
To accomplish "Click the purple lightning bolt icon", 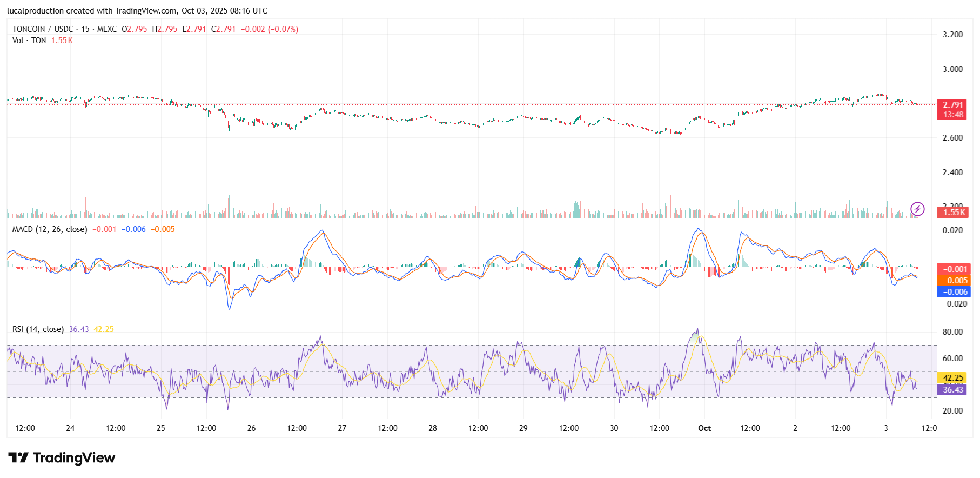I will pyautogui.click(x=917, y=209).
